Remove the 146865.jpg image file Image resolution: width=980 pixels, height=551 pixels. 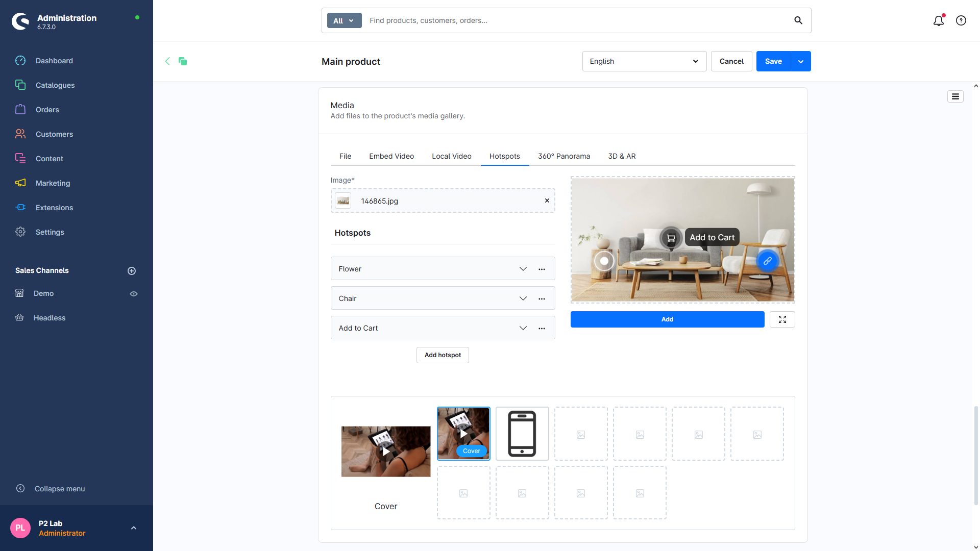(x=547, y=201)
